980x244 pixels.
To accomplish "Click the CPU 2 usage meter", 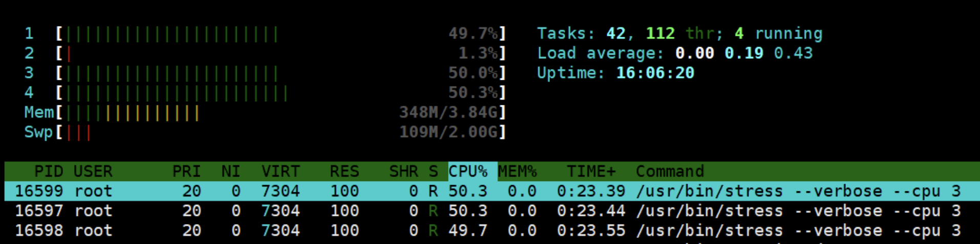I will pyautogui.click(x=281, y=54).
